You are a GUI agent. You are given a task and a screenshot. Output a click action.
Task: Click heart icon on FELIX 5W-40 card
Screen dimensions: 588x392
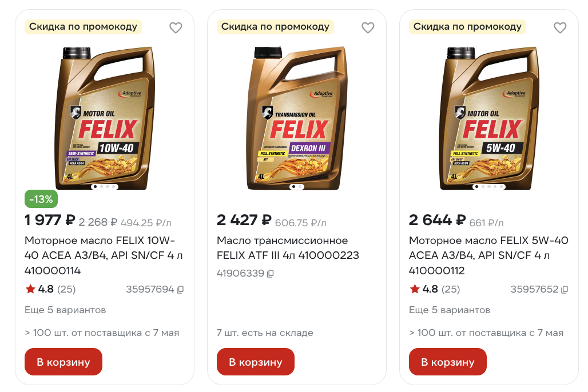[560, 27]
